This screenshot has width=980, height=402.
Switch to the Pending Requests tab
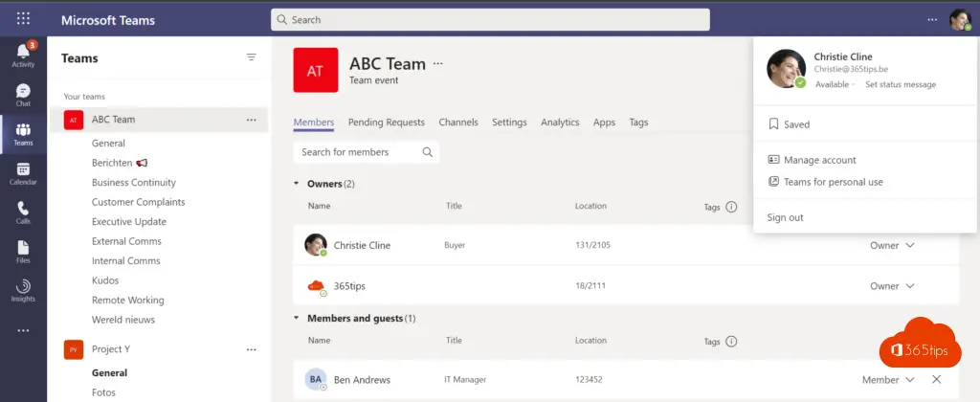(x=386, y=123)
